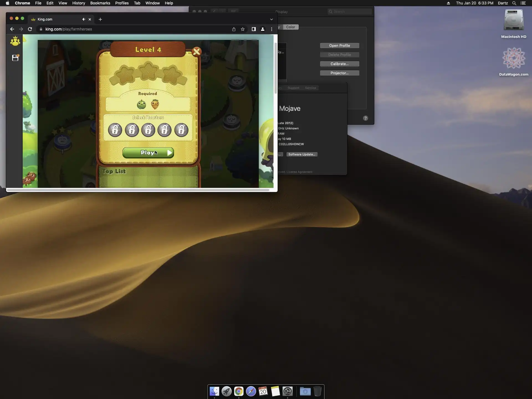Launch Safari from the Dock
The width and height of the screenshot is (532, 399).
[251, 391]
